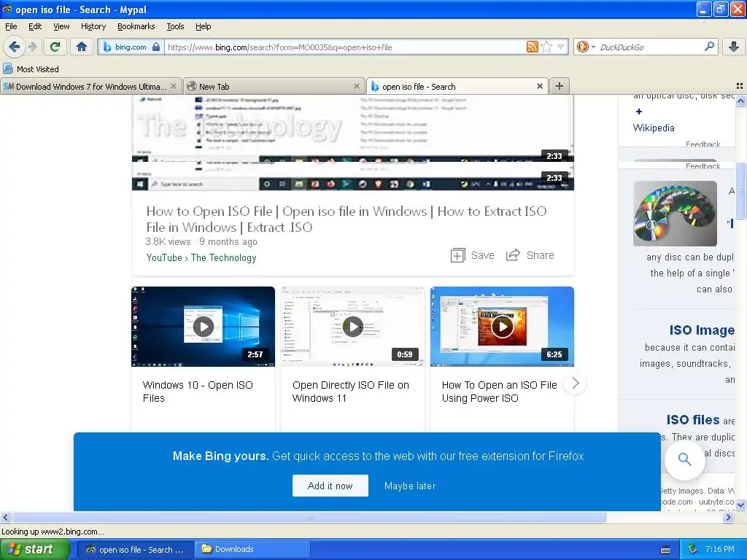Close the New Tab tab

pyautogui.click(x=356, y=87)
